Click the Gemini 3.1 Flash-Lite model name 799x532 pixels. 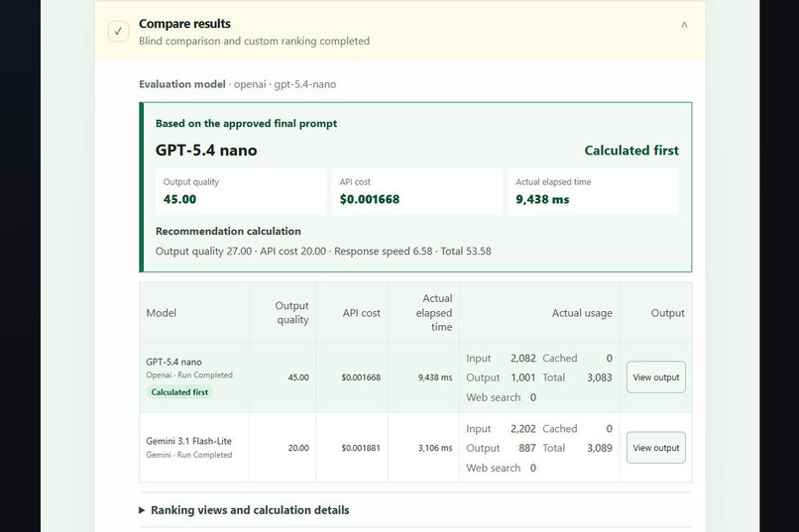[188, 441]
